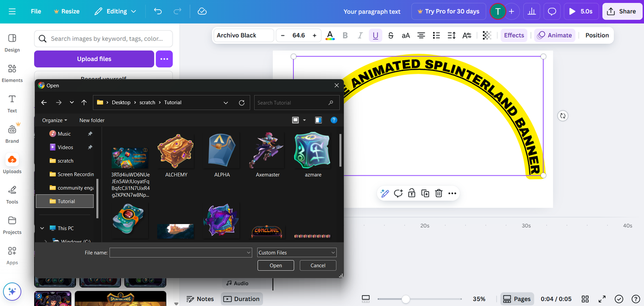Image resolution: width=644 pixels, height=306 pixels.
Task: Click the Search Tutorial input field
Action: pos(297,103)
